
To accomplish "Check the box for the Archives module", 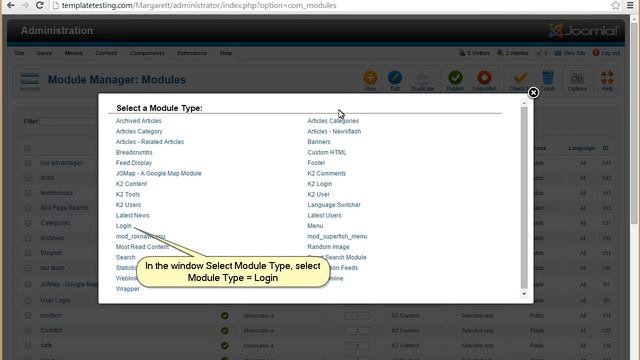I will click(28, 238).
